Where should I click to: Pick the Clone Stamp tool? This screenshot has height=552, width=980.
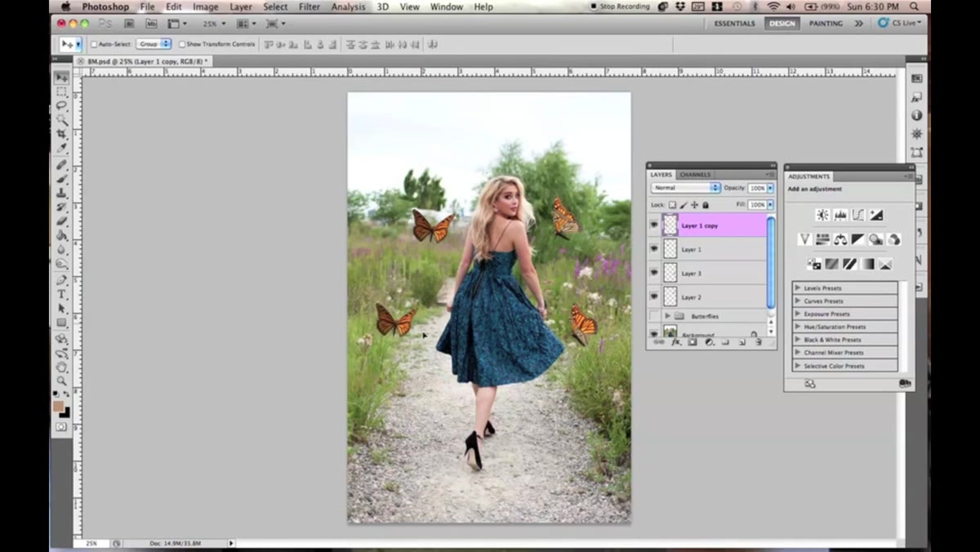tap(61, 193)
